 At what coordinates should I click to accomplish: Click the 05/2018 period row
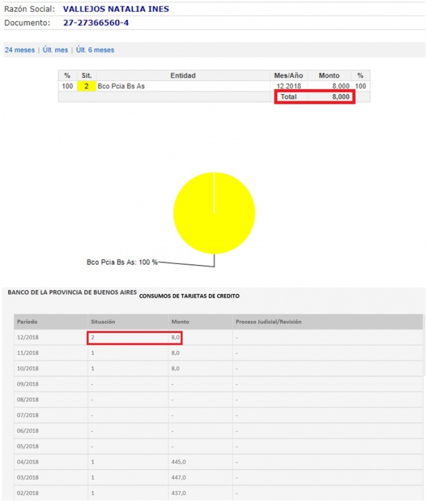218,446
